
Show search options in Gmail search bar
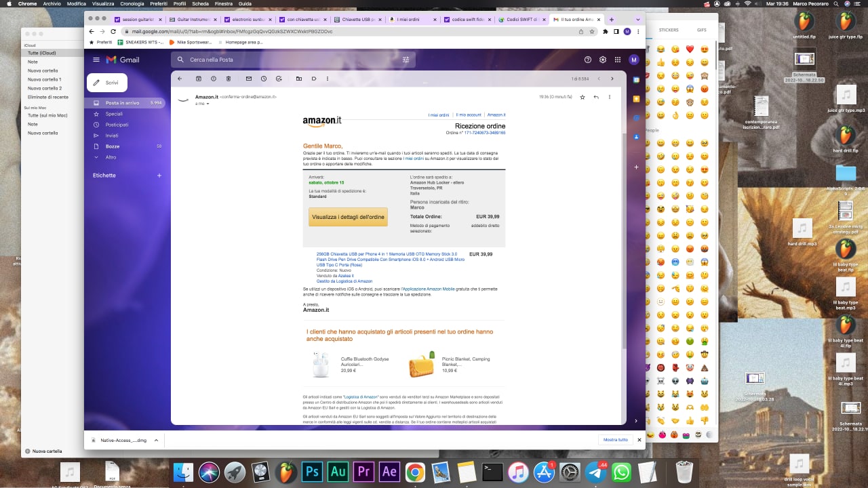coord(406,60)
